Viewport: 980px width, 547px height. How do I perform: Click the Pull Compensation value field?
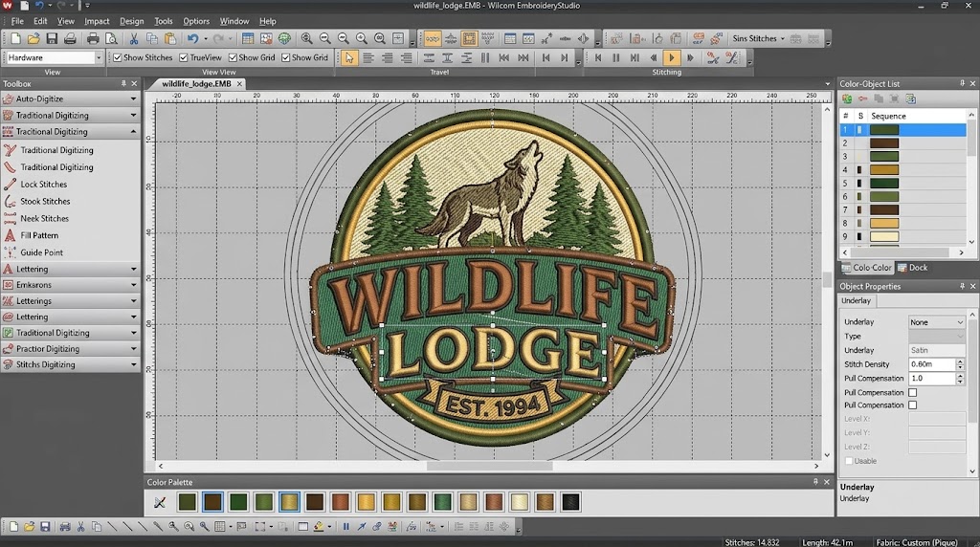pos(932,379)
